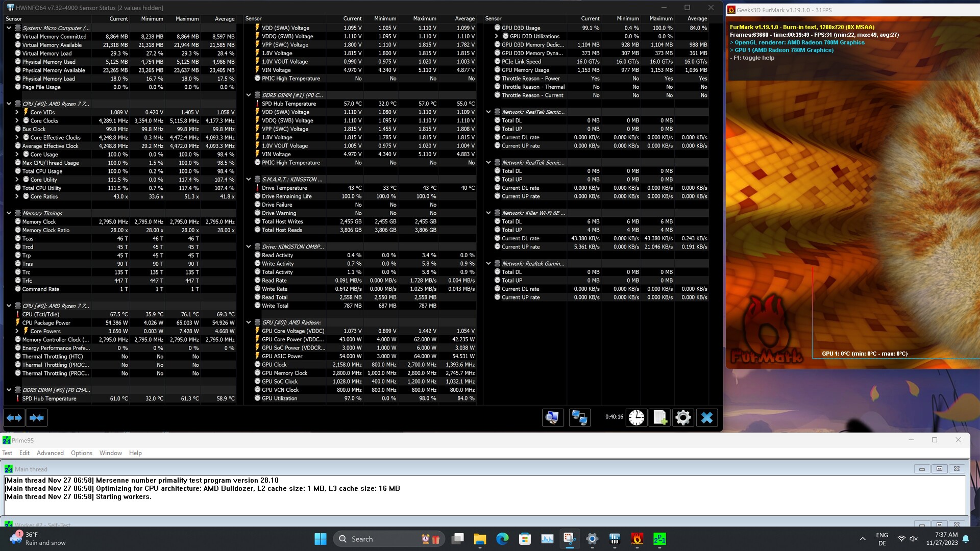Collapse the S.M.A.R.T. KINGSTON sensor group
Image resolution: width=980 pixels, height=551 pixels.
[x=249, y=180]
